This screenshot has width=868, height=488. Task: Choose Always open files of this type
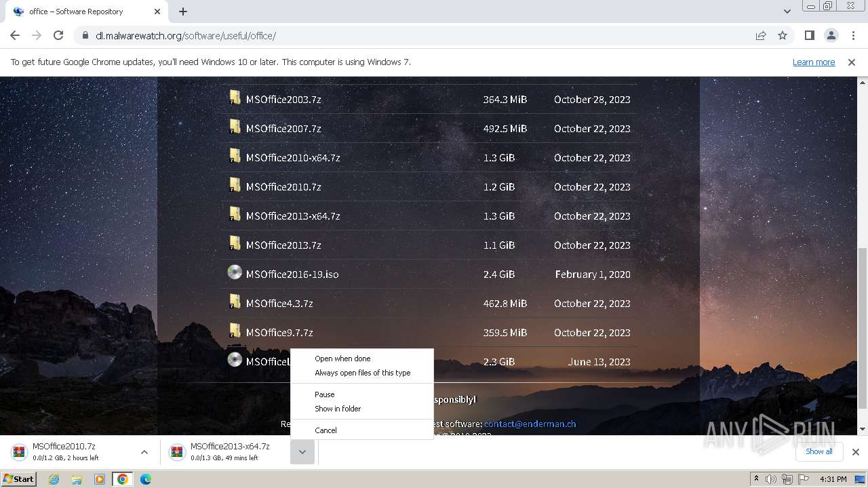[x=362, y=373]
